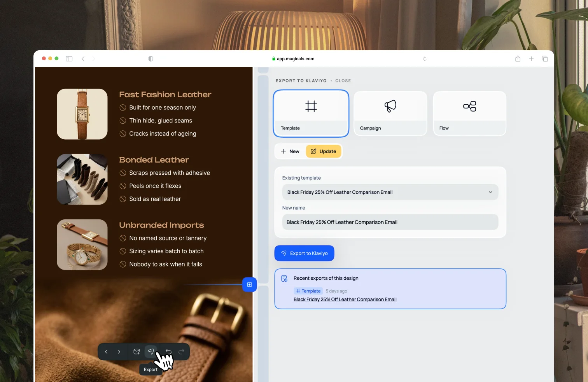Click the recent exports history icon

click(x=284, y=279)
